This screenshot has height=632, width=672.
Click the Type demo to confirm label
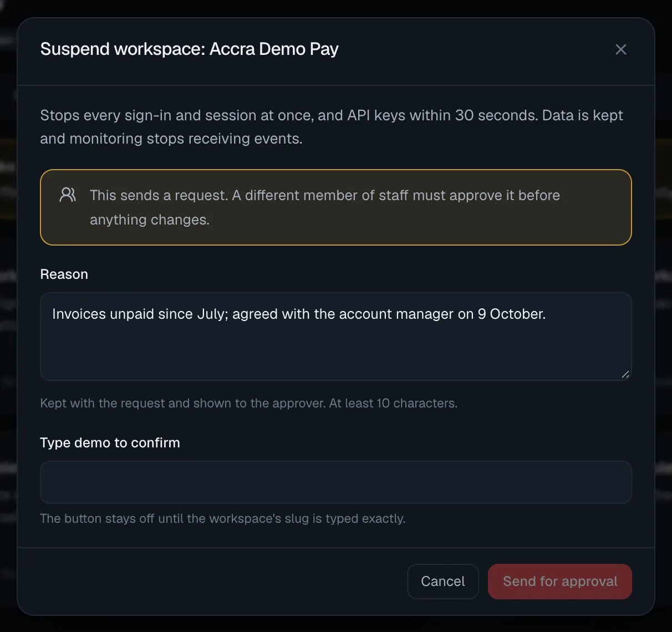tap(110, 443)
